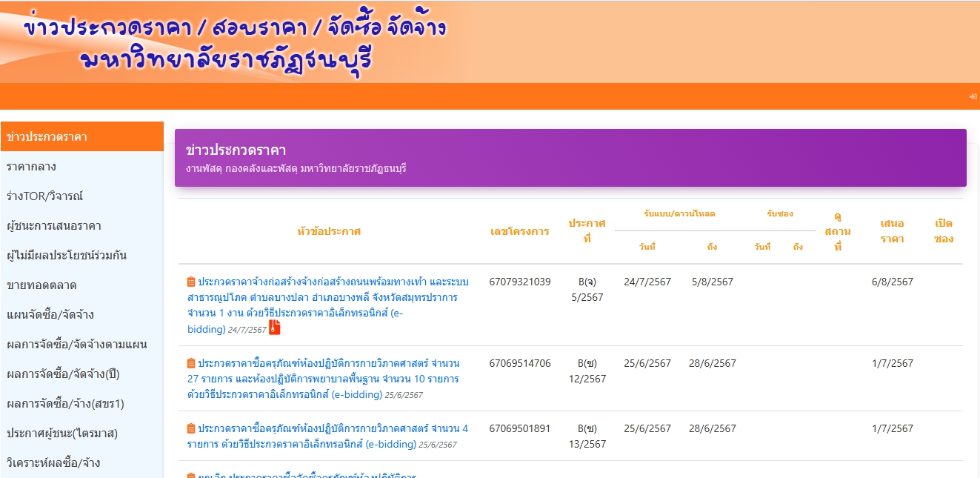Go to ร่างTOR/วิจารณ์ in the sidebar
Image resolution: width=980 pixels, height=478 pixels.
point(82,196)
